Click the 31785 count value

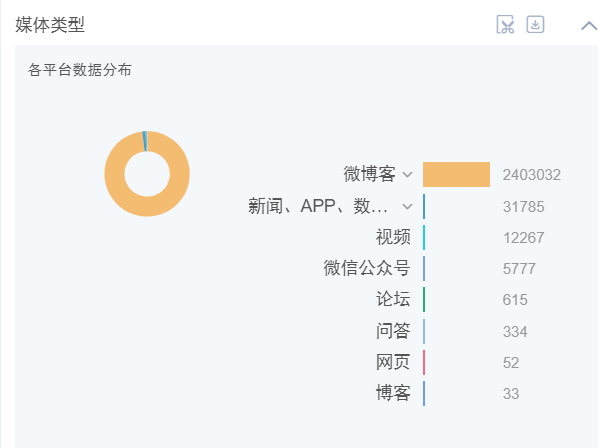523,207
